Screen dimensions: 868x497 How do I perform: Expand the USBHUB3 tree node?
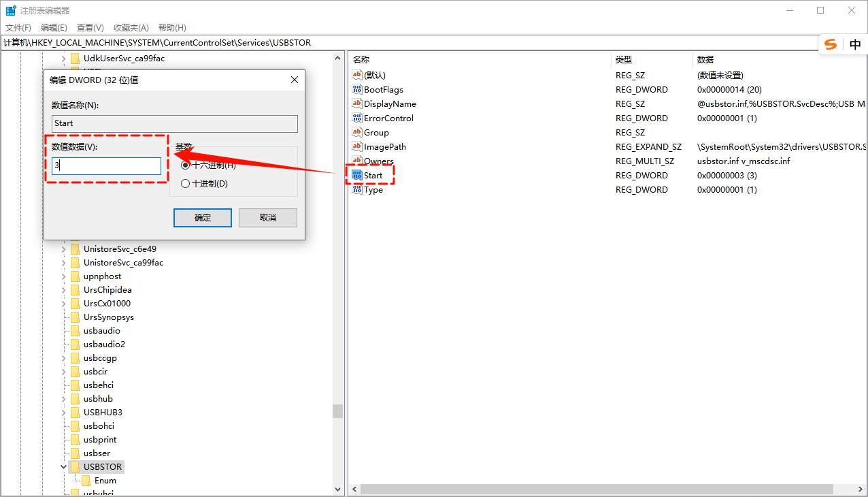click(x=64, y=413)
